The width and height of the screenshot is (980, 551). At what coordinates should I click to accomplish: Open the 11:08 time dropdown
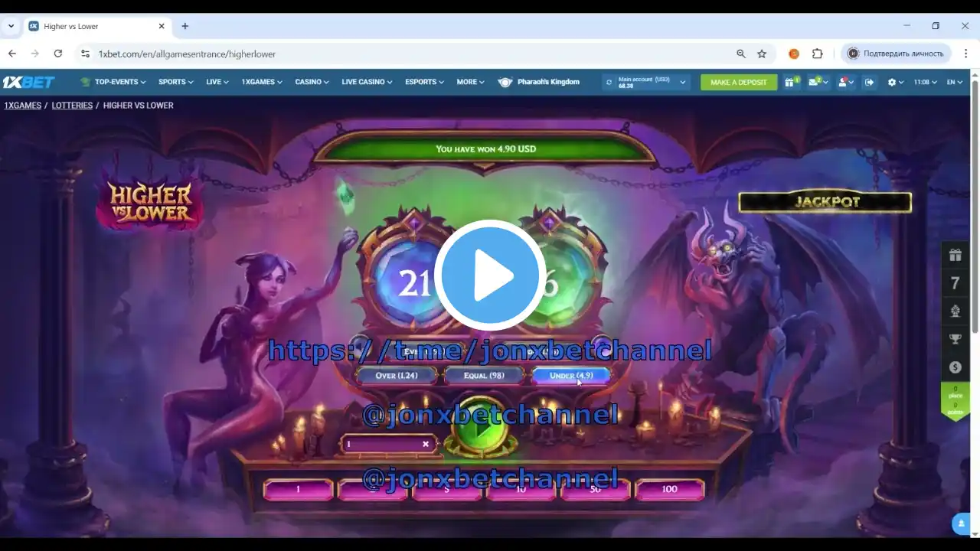(x=925, y=82)
